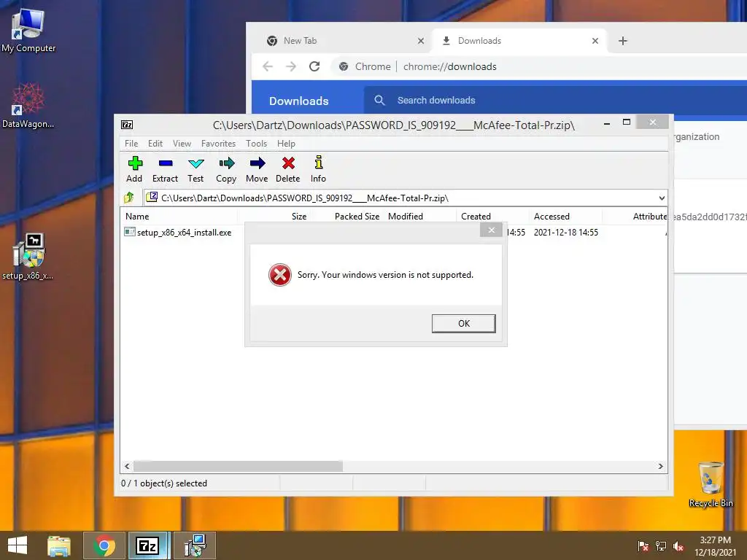Open the File menu in 7-Zip
This screenshot has width=747, height=560.
(x=131, y=144)
